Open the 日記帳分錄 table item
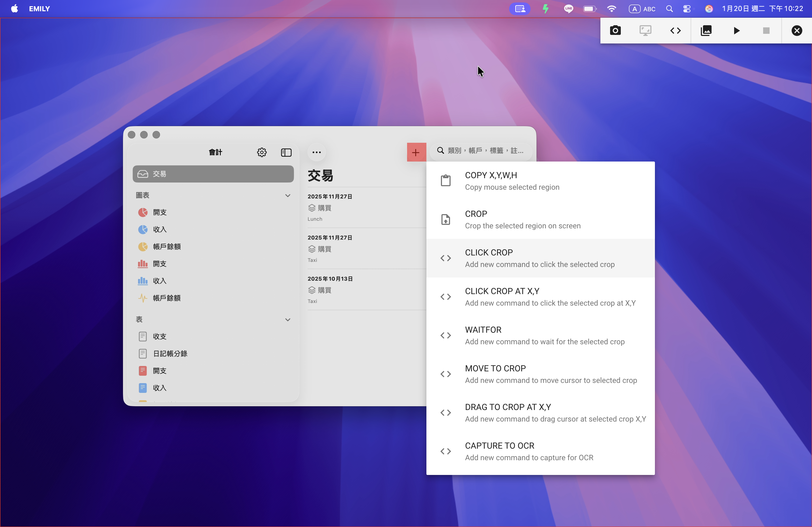The image size is (812, 527). point(170,353)
